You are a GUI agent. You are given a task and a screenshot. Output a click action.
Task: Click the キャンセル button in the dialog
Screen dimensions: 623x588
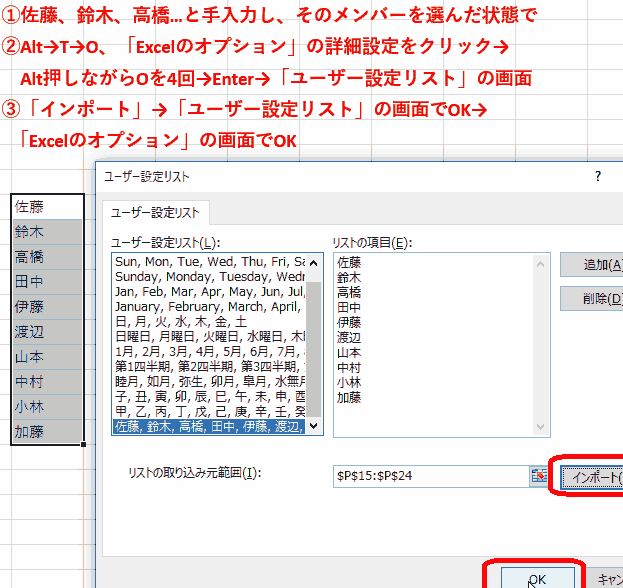[x=605, y=578]
